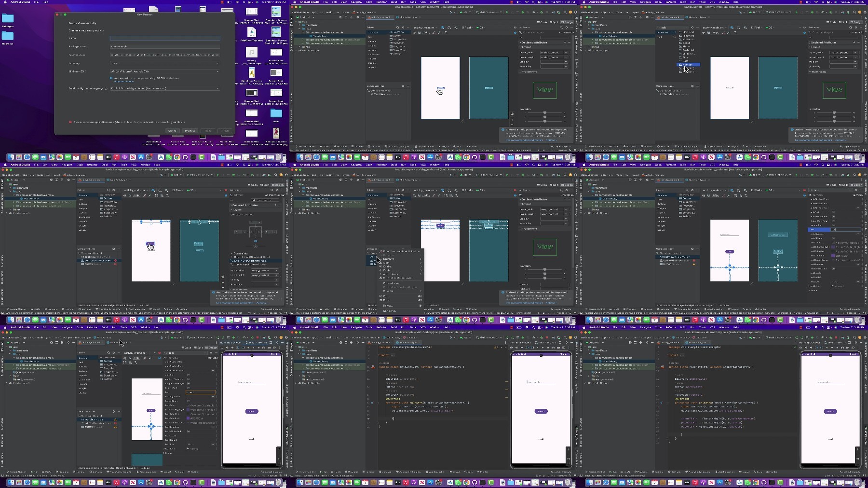868x488 pixels.
Task: Click the Package name field in New Project dialog
Action: point(165,46)
